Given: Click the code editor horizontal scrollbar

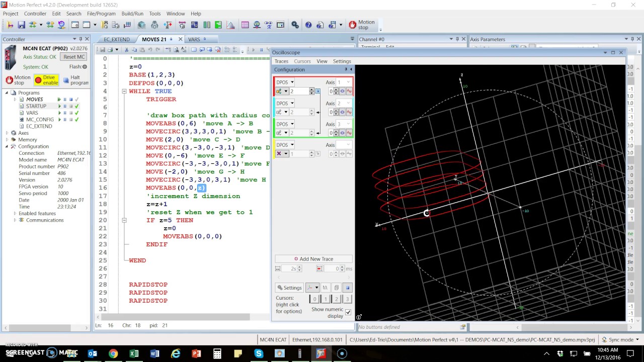Looking at the screenshot, I should tap(175, 317).
